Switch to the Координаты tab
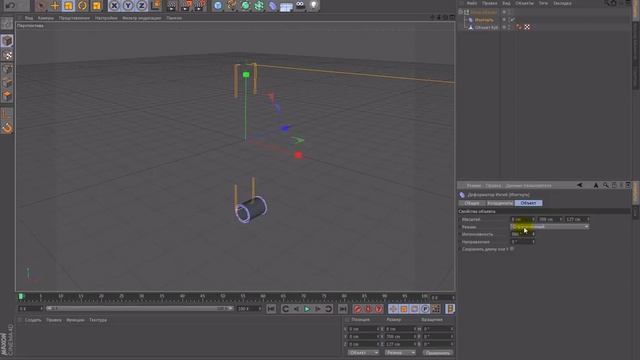The height and width of the screenshot is (360, 640). [x=500, y=203]
